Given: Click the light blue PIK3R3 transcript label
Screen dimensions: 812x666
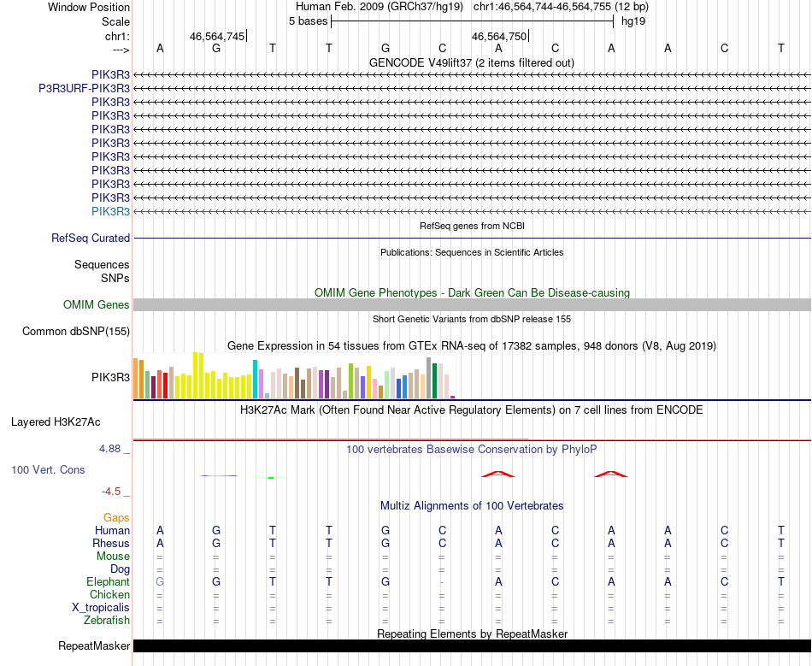Looking at the screenshot, I should point(110,211).
